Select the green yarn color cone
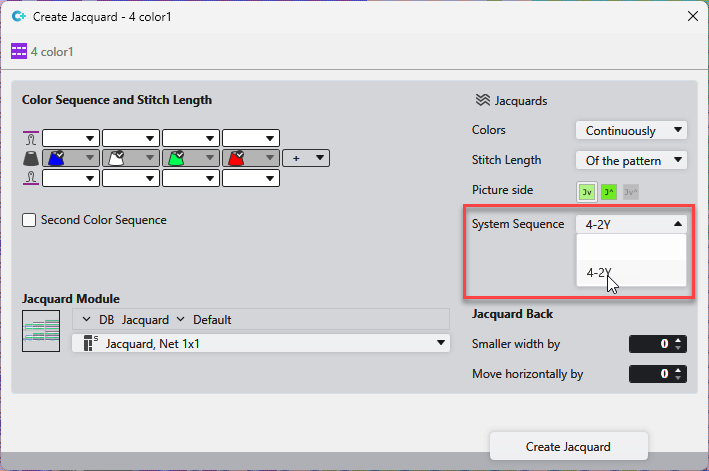 pos(176,158)
